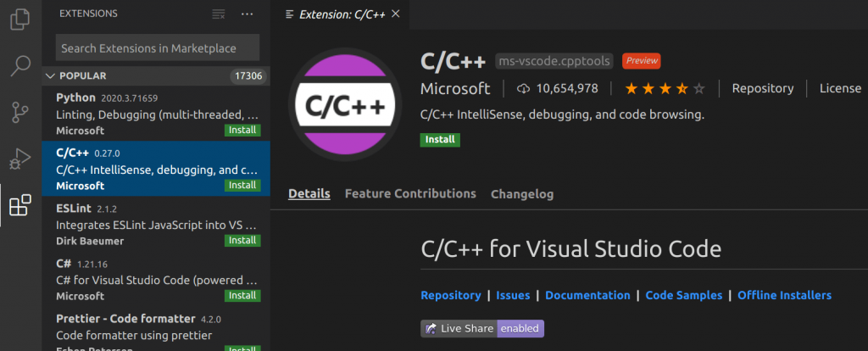Image resolution: width=868 pixels, height=351 pixels.
Task: Open the Extensions panel more actions menu
Action: click(x=248, y=14)
